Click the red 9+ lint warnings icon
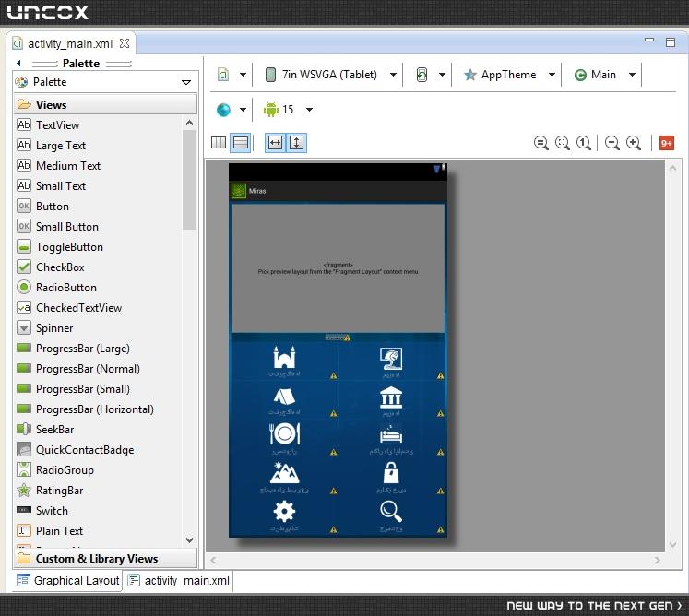The image size is (689, 616). (667, 143)
